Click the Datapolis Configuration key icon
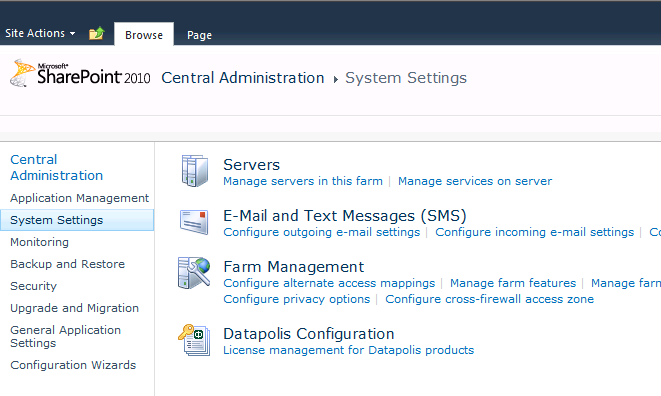Image resolution: width=661 pixels, height=396 pixels. click(x=194, y=340)
